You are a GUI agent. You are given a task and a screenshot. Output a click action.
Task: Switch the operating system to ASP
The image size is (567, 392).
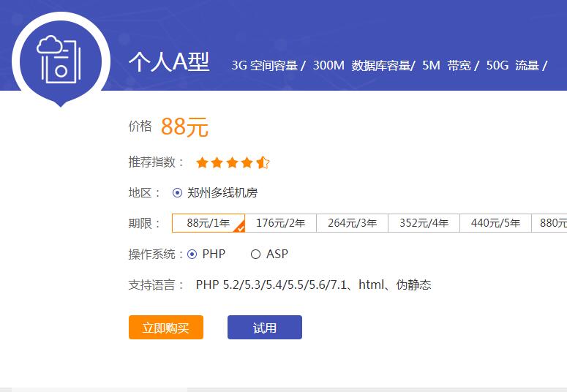pos(255,255)
